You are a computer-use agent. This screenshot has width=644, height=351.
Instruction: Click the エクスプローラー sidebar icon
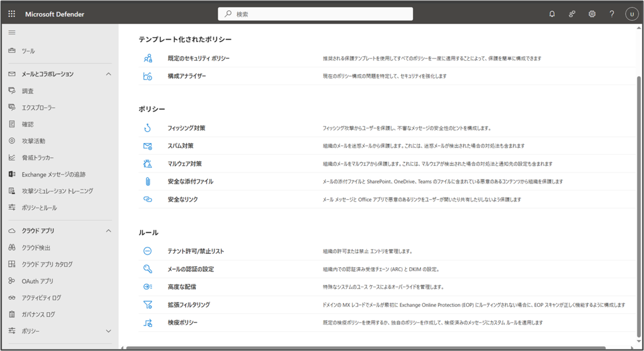[12, 108]
